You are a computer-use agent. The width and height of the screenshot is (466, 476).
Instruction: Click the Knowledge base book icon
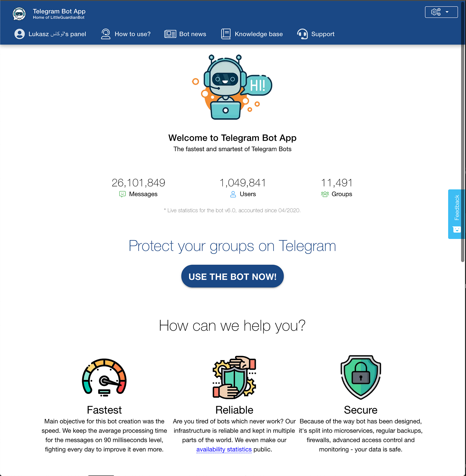[x=226, y=34]
